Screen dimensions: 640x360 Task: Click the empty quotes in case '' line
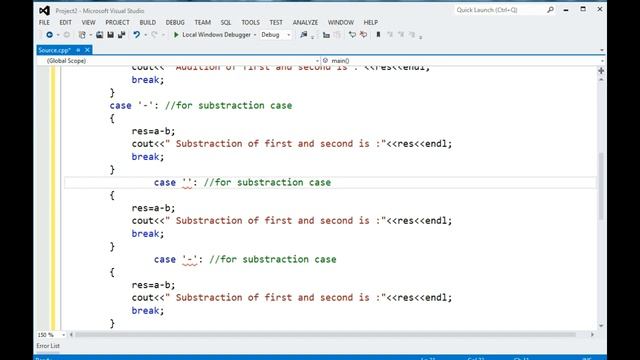[x=187, y=182]
